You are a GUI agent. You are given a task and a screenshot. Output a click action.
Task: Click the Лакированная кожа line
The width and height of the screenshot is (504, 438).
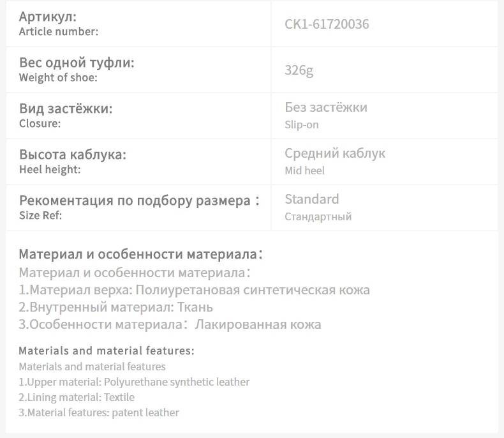(170, 324)
